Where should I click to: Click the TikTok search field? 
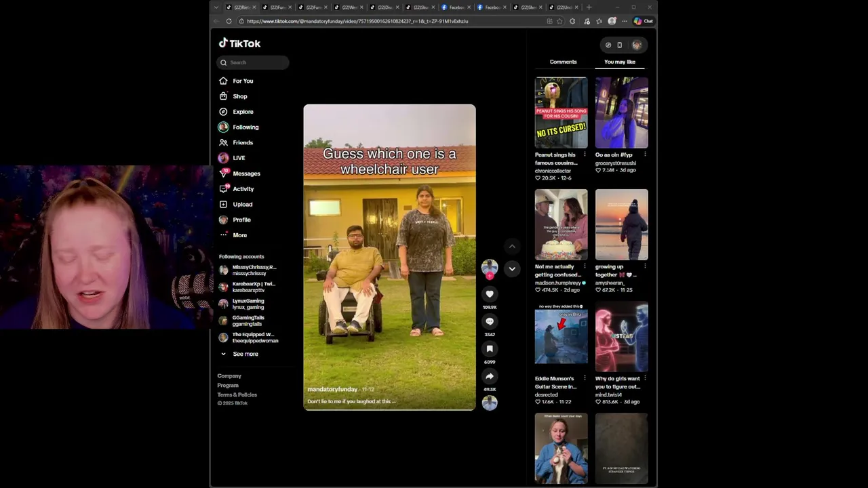click(253, 62)
